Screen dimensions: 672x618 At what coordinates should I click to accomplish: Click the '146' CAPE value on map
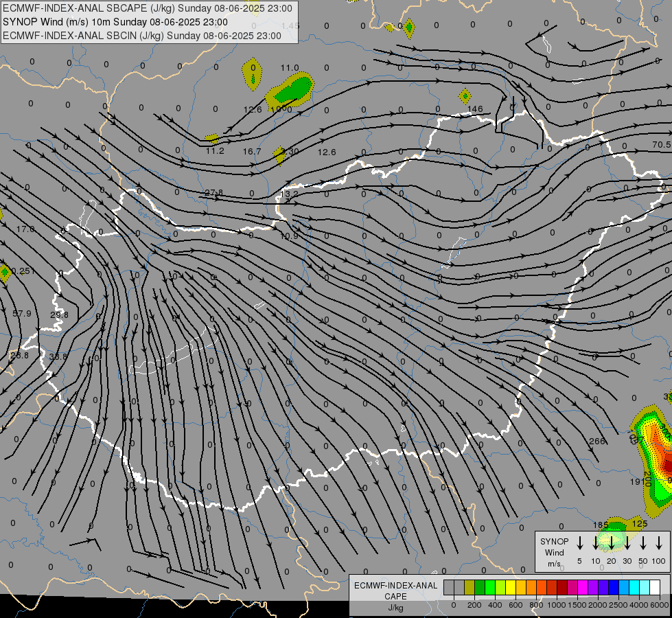[475, 109]
